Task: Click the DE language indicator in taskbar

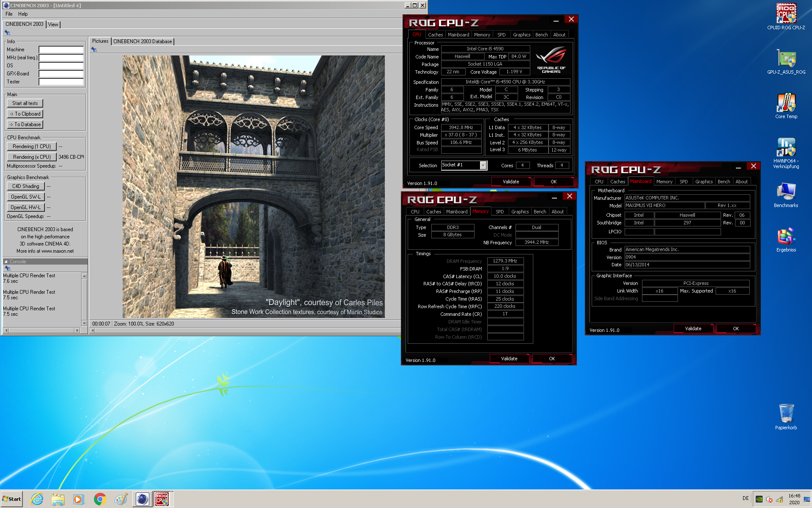Action: tap(746, 498)
